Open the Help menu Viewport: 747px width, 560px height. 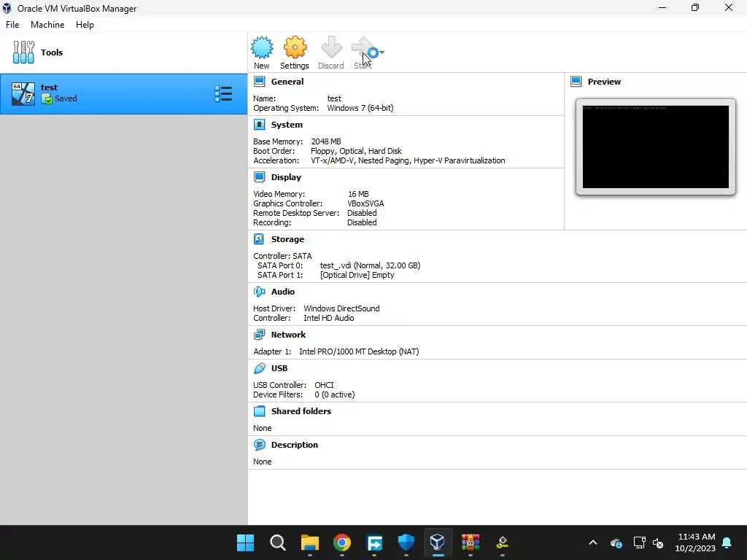[85, 25]
